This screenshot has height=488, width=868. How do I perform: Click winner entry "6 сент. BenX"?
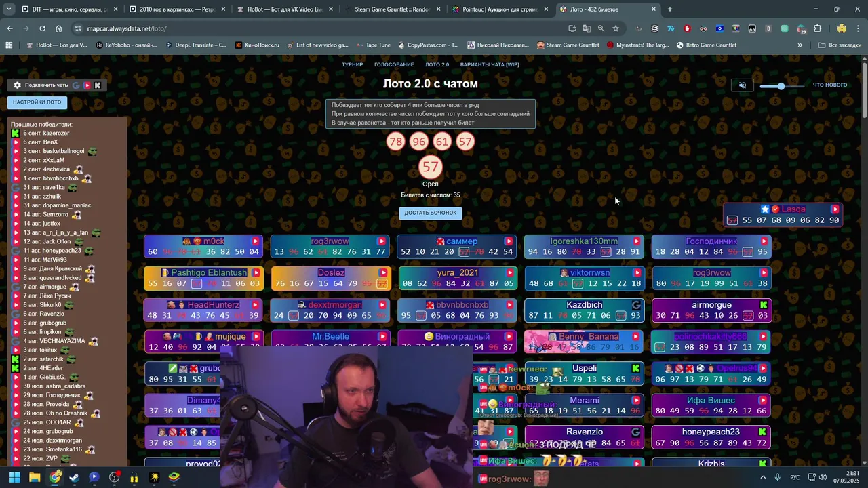coord(41,142)
